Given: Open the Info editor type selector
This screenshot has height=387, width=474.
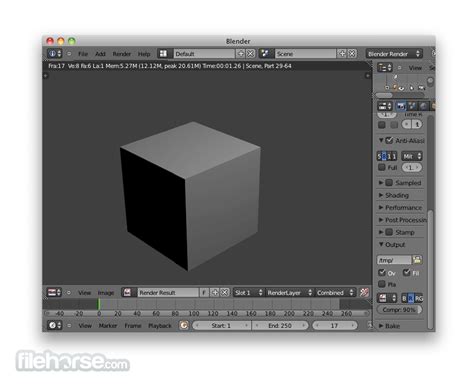Looking at the screenshot, I should [x=55, y=54].
